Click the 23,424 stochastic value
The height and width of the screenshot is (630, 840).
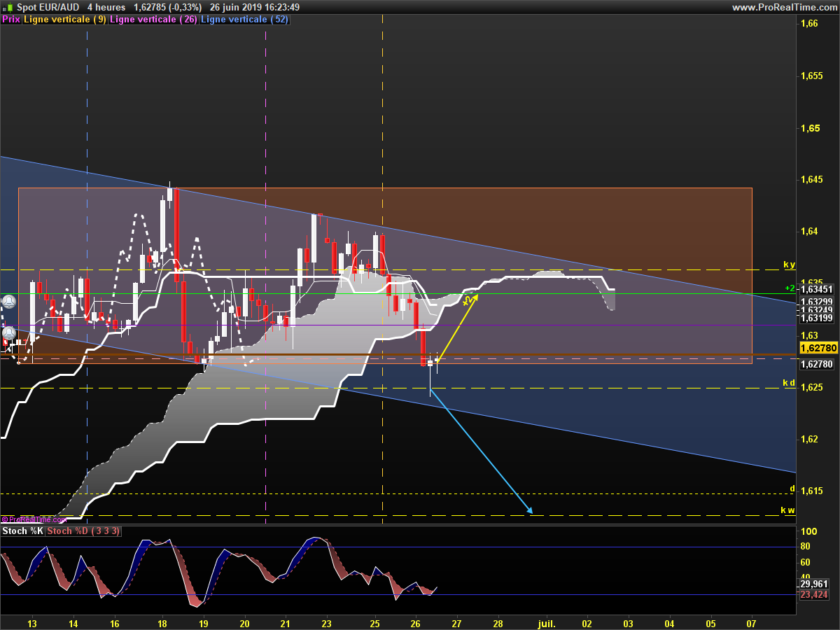pos(814,594)
